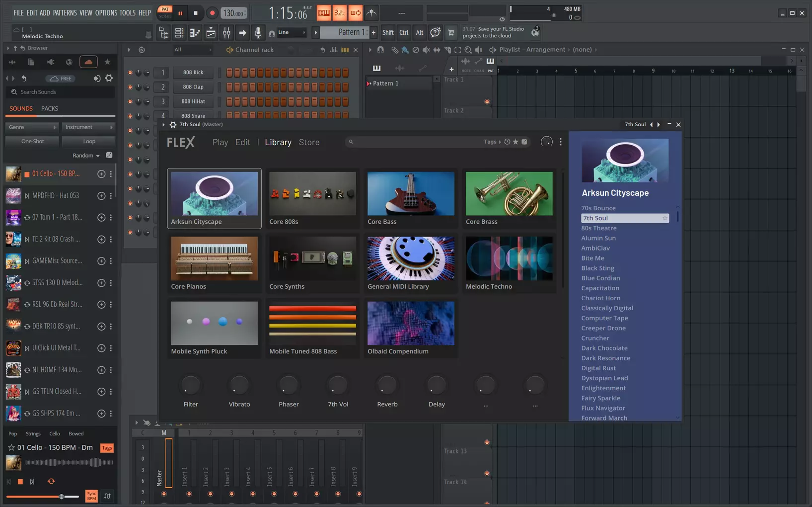
Task: Adjust the sound preview volume slider
Action: (x=43, y=497)
